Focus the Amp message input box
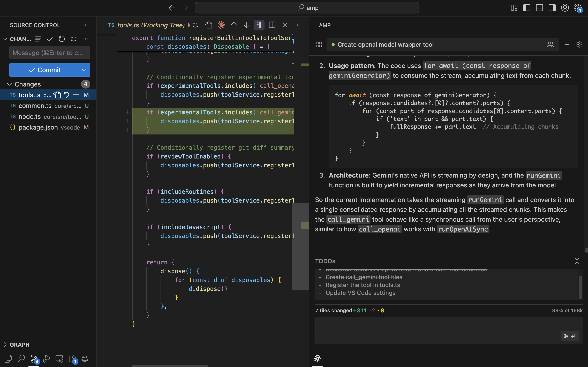Image resolution: width=588 pixels, height=367 pixels. (x=449, y=330)
